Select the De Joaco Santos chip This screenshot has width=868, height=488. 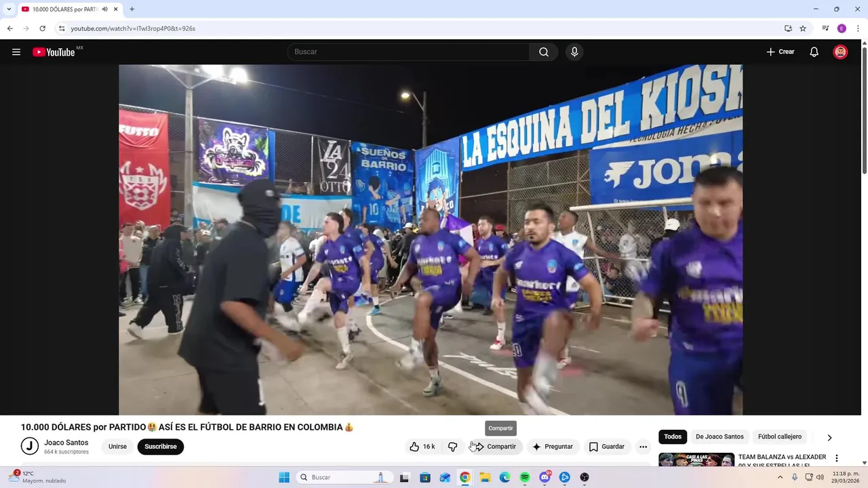pyautogui.click(x=719, y=437)
